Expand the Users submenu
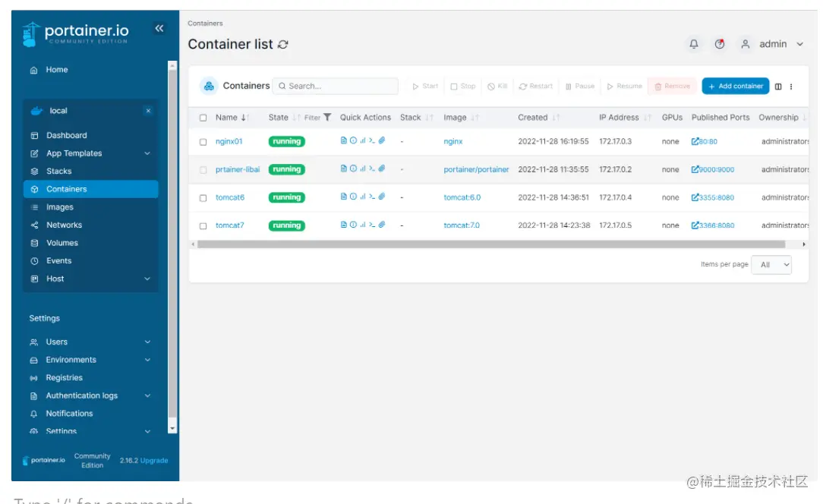 pyautogui.click(x=147, y=342)
